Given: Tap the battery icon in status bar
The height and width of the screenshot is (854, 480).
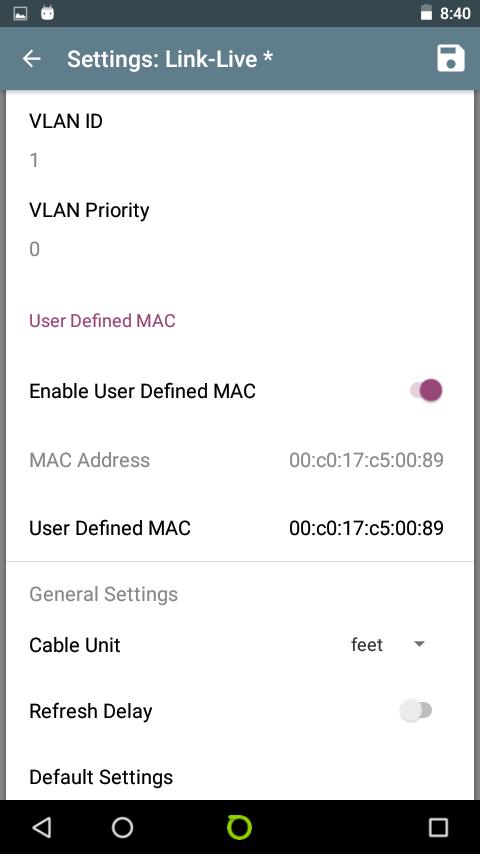Looking at the screenshot, I should click(426, 13).
